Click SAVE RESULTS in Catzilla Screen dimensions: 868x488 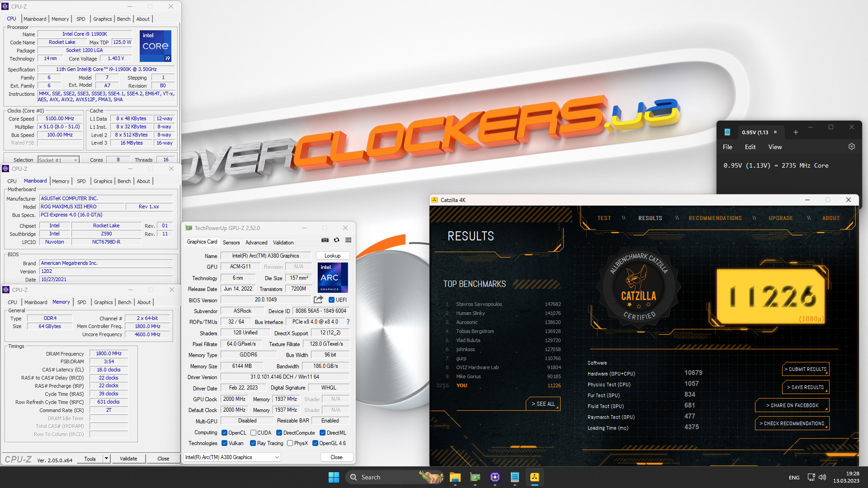806,387
